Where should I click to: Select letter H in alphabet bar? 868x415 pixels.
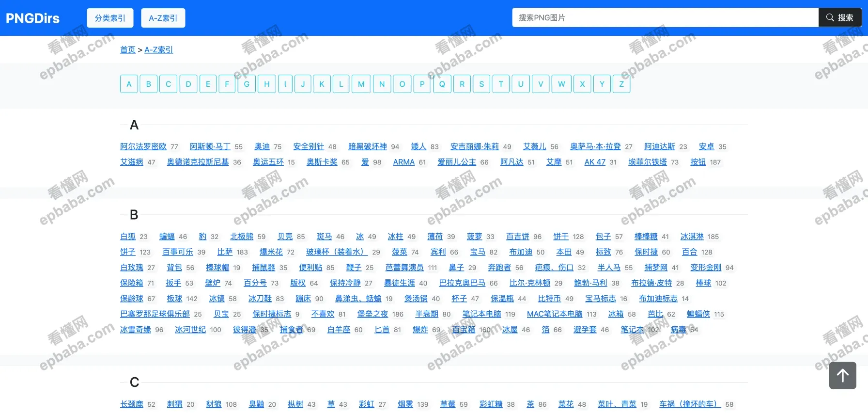266,84
